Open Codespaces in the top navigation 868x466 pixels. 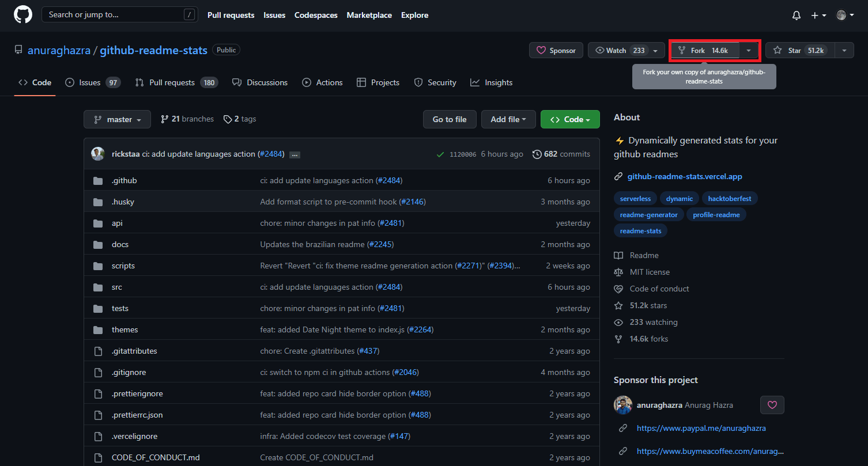[x=316, y=16]
